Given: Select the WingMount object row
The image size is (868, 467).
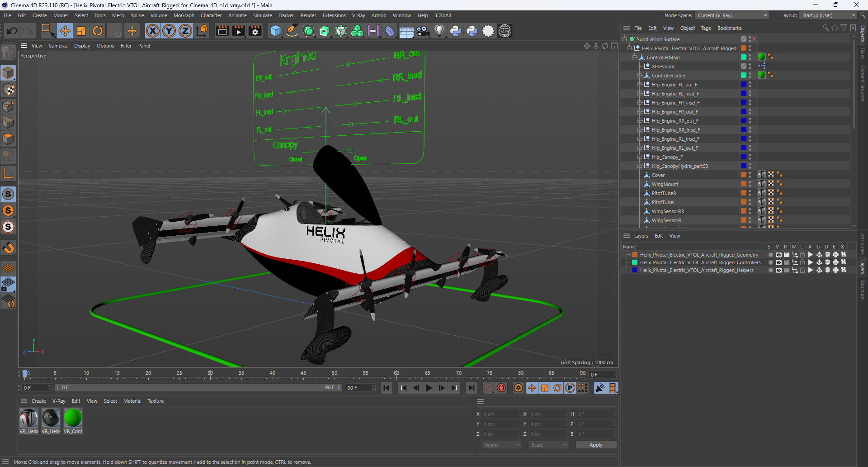Looking at the screenshot, I should click(665, 184).
